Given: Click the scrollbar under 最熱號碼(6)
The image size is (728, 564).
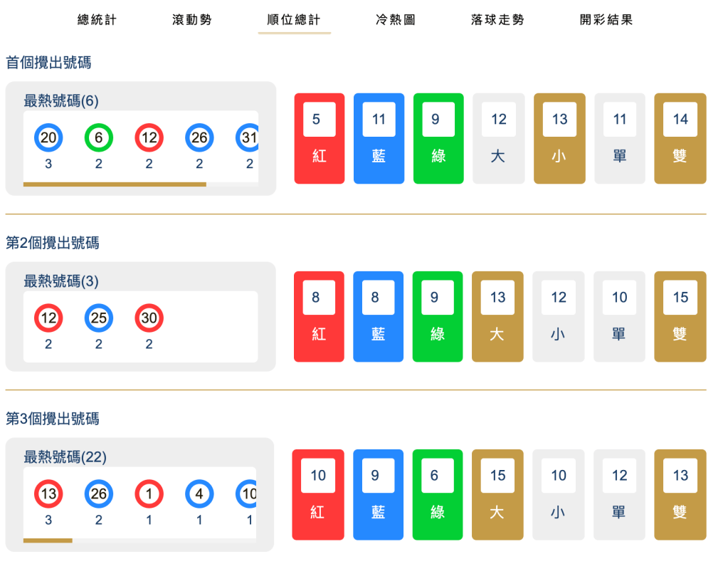Looking at the screenshot, I should coord(115,184).
